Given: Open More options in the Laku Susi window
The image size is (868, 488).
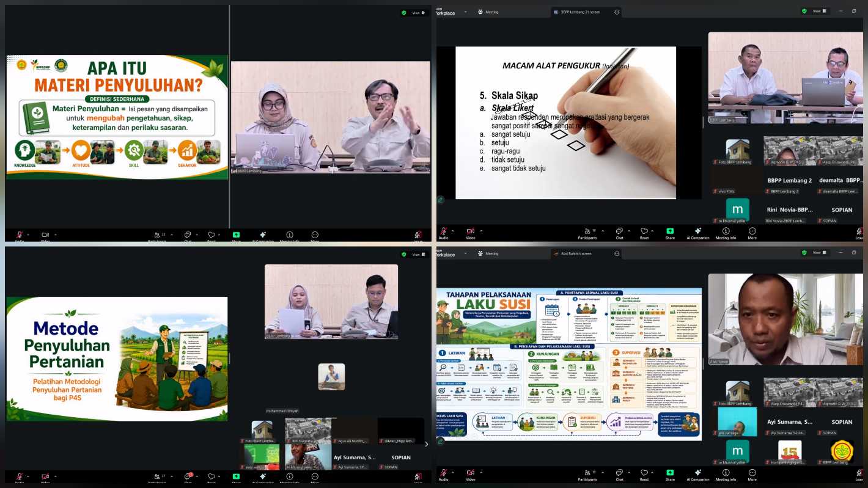Looking at the screenshot, I should coord(752,473).
